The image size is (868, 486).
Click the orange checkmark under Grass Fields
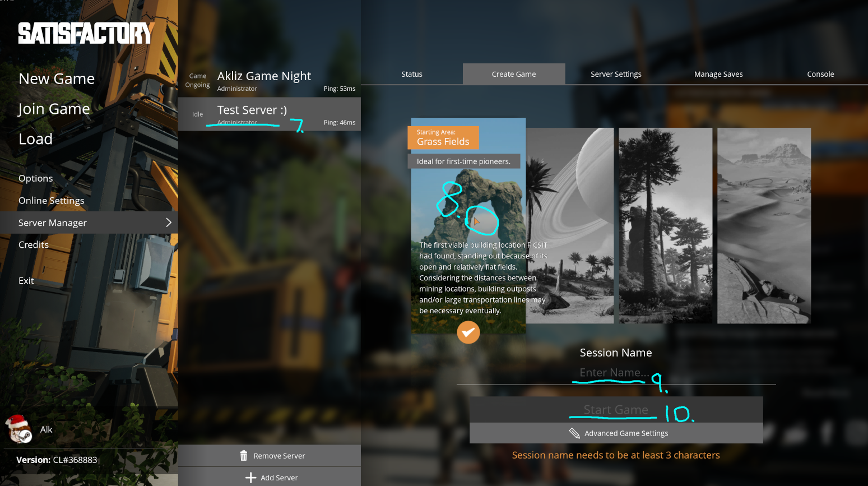pos(468,332)
